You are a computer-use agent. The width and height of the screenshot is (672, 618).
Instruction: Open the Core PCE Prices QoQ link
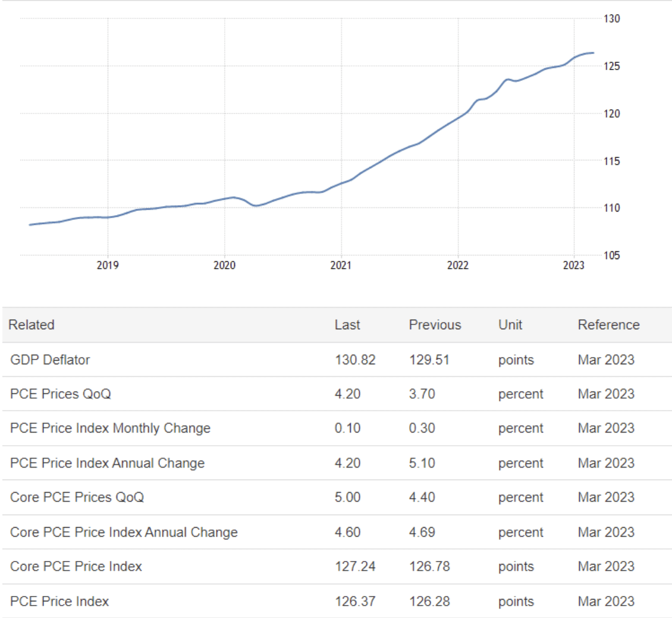[x=77, y=497]
